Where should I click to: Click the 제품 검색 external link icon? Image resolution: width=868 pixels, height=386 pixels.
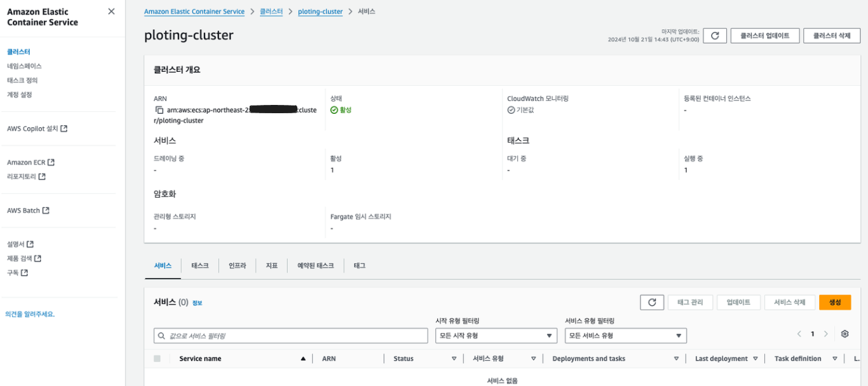coord(37,258)
